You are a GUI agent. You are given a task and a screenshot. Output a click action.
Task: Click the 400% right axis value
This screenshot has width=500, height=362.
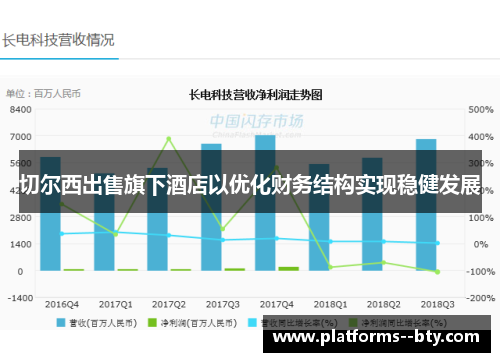coord(481,137)
